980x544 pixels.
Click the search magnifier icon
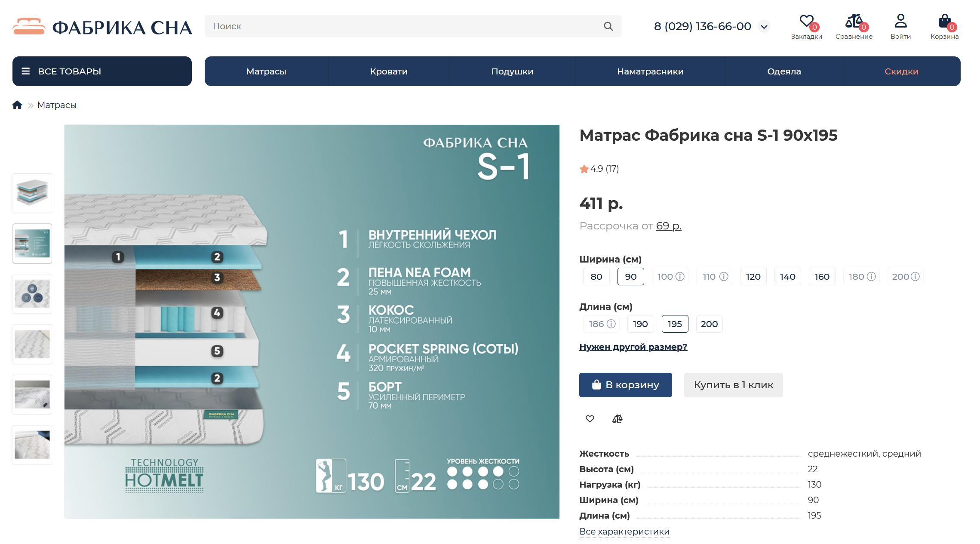pos(608,26)
